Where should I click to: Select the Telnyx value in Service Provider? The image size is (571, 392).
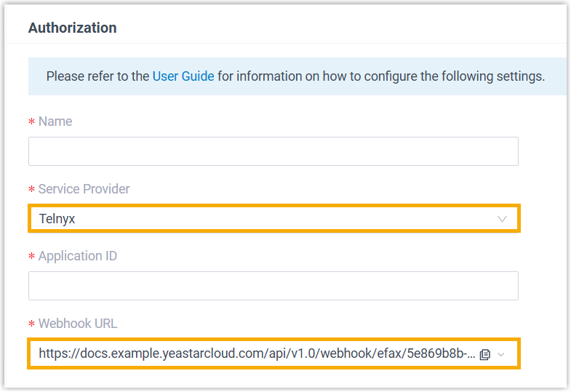coord(57,219)
